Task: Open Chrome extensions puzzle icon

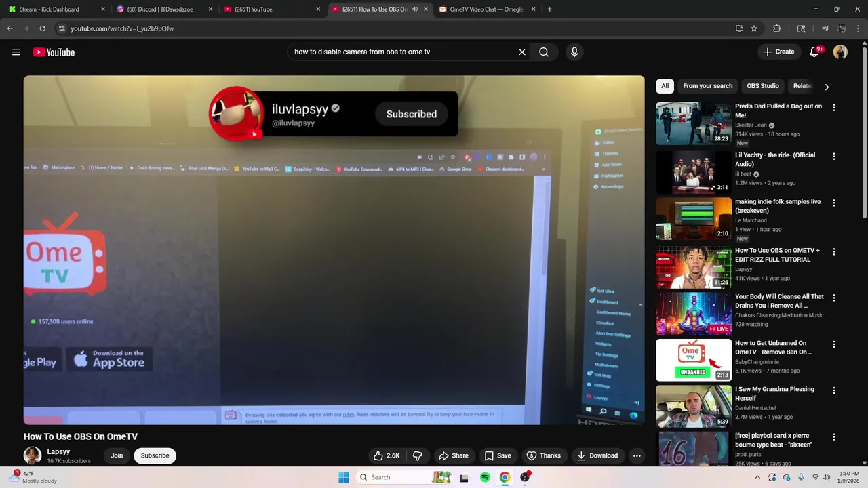Action: pyautogui.click(x=777, y=28)
